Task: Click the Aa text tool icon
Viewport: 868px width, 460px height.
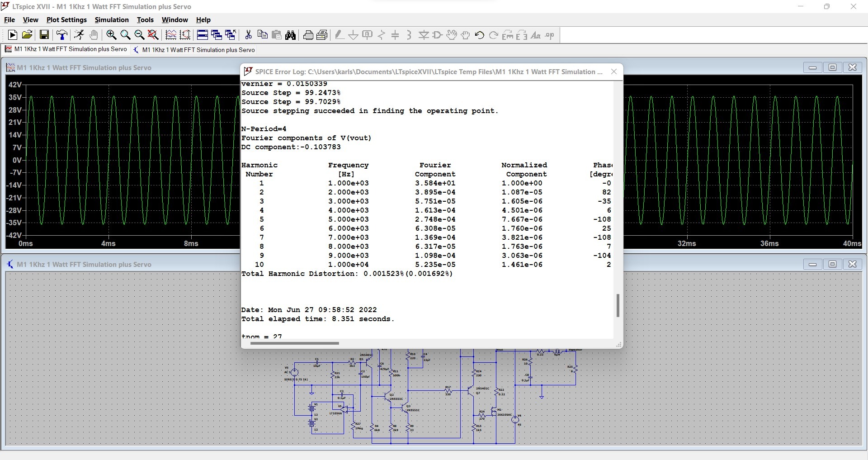Action: 536,35
